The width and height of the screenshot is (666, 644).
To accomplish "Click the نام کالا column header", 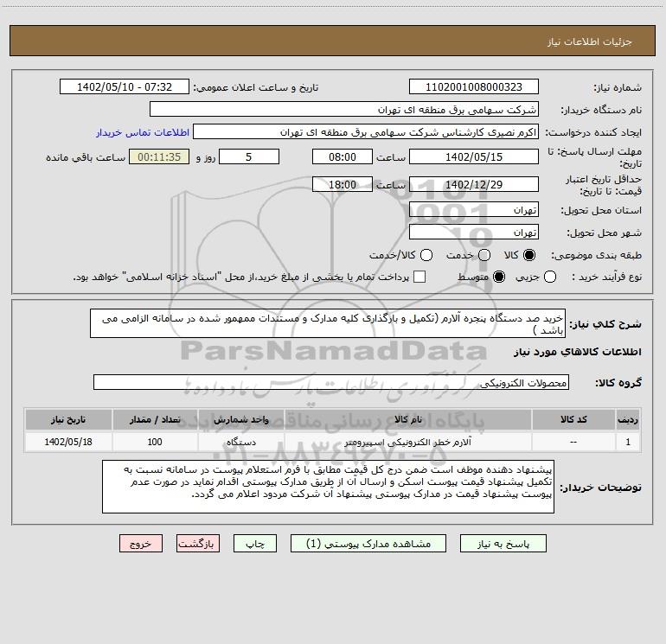I will tap(407, 419).
